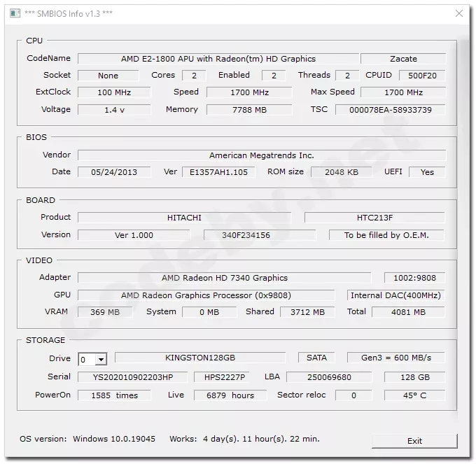Click the UEFI value Yes
Screen dimensions: 476x464
coord(427,172)
